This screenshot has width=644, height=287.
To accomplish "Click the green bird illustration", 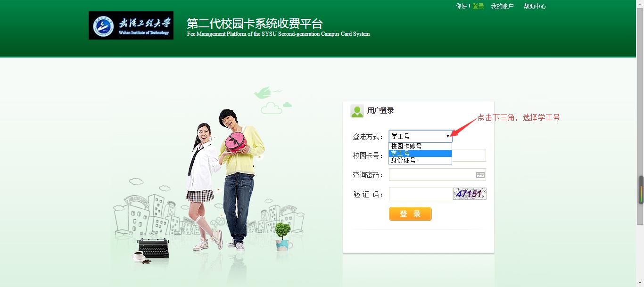I will point(265,91).
